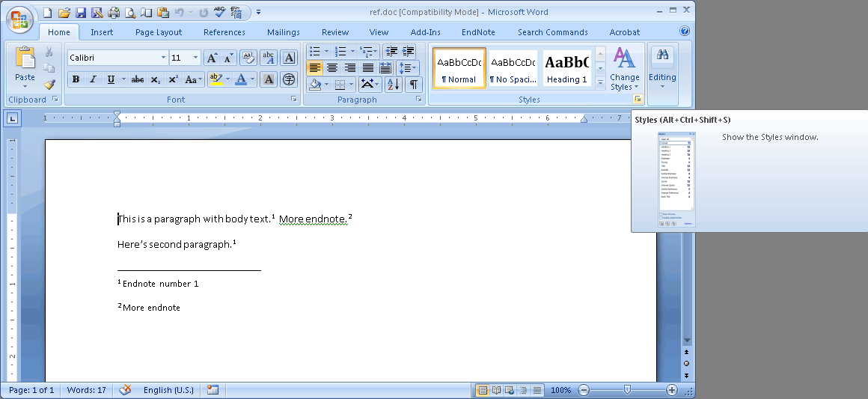Run Spelling & Grammar check (ABC checkmark)
This screenshot has height=399, width=868.
click(220, 12)
